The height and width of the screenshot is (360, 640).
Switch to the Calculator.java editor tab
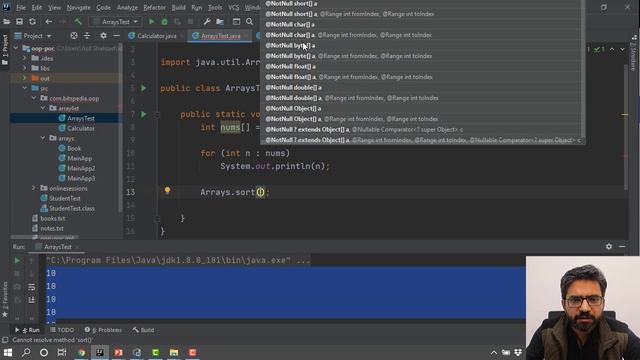click(x=156, y=36)
